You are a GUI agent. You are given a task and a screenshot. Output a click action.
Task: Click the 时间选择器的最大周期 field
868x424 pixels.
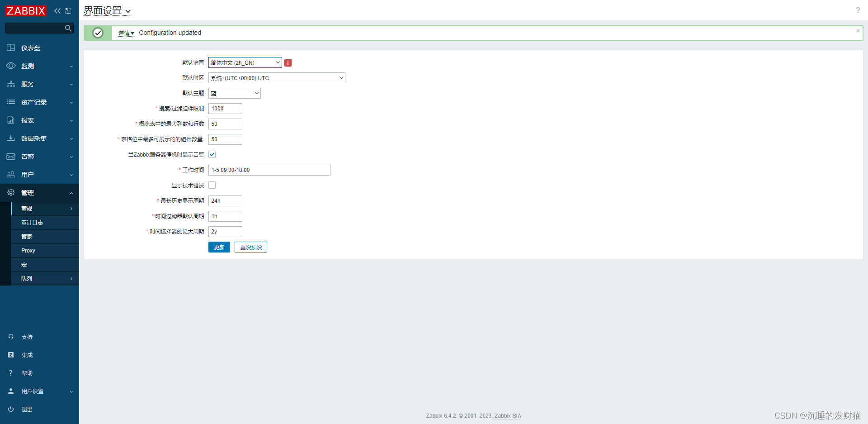tap(225, 232)
